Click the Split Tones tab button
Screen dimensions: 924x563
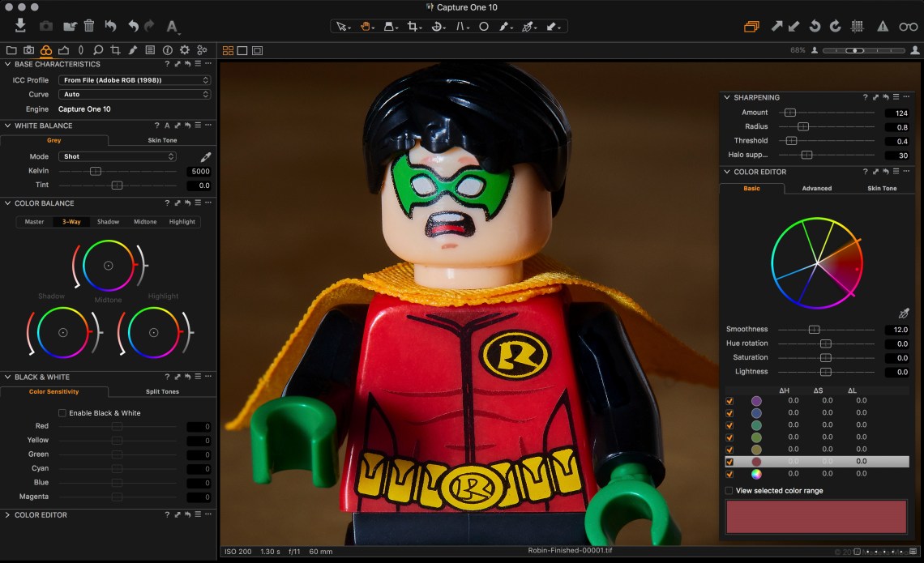162,392
